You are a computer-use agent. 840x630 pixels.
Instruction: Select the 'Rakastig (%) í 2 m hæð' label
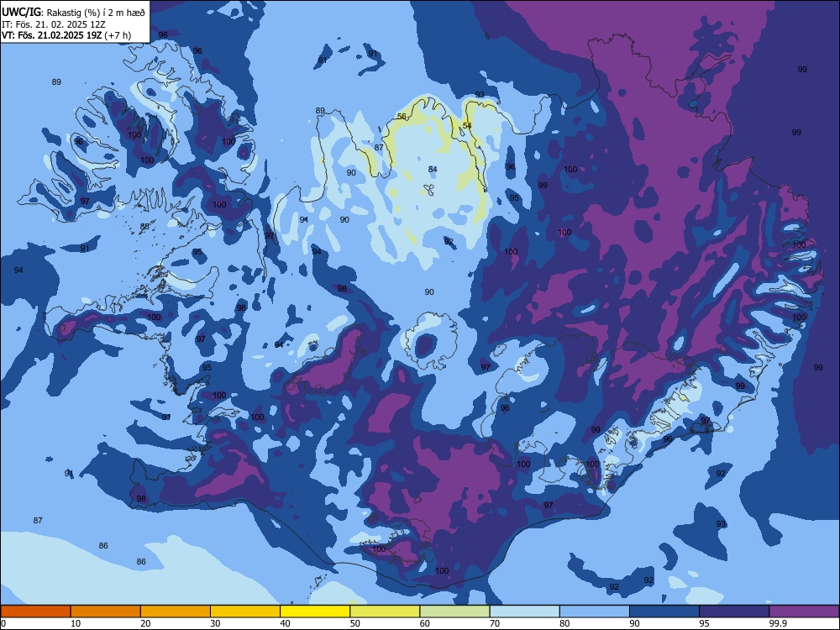(96, 13)
